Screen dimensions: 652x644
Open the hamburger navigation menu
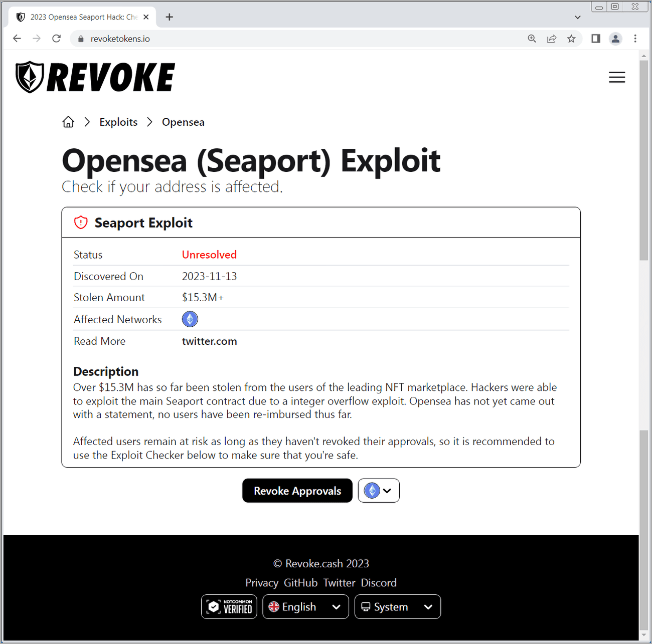(616, 77)
